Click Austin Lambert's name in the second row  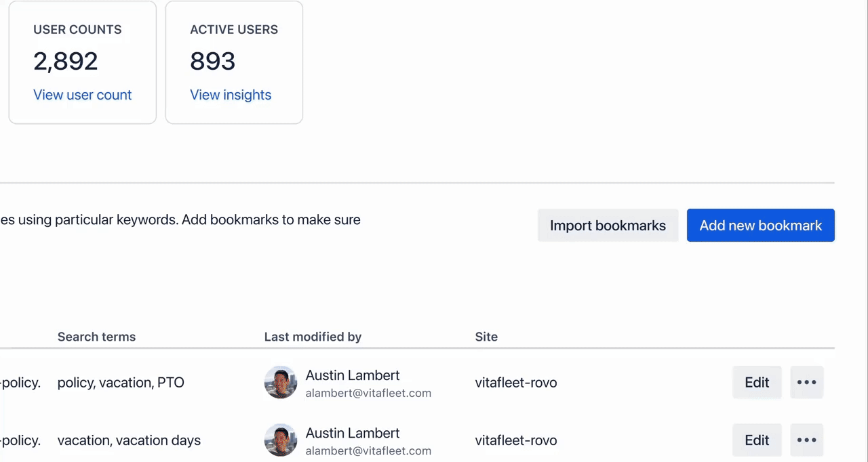(x=352, y=433)
